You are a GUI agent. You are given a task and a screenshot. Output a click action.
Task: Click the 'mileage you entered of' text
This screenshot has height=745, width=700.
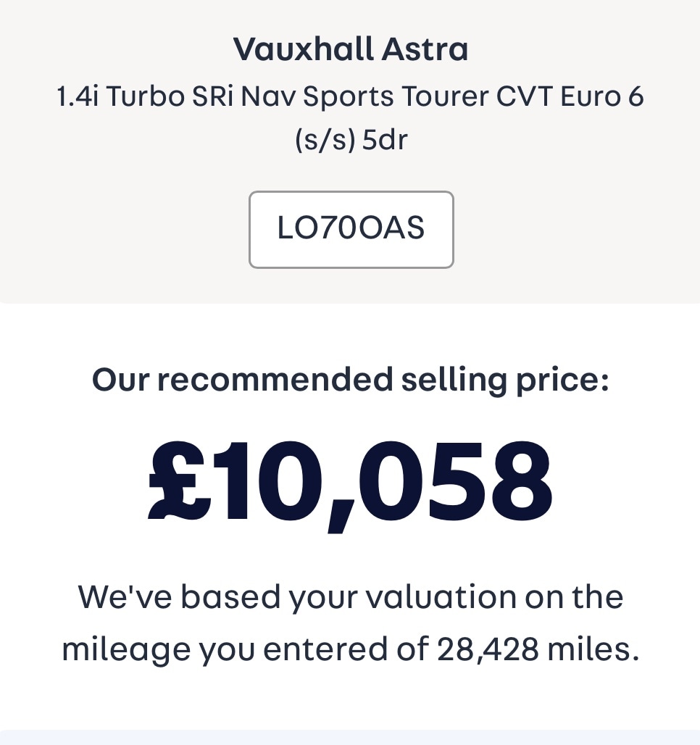coord(246,650)
